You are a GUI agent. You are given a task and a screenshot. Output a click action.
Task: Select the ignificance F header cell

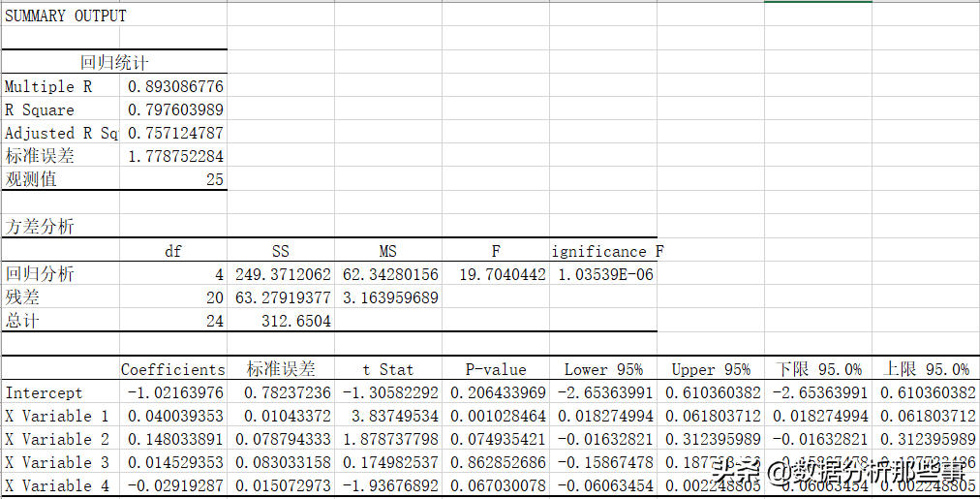point(607,251)
